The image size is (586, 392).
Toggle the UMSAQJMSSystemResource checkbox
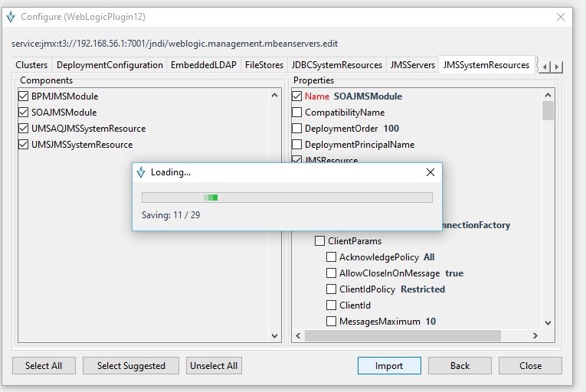point(24,129)
